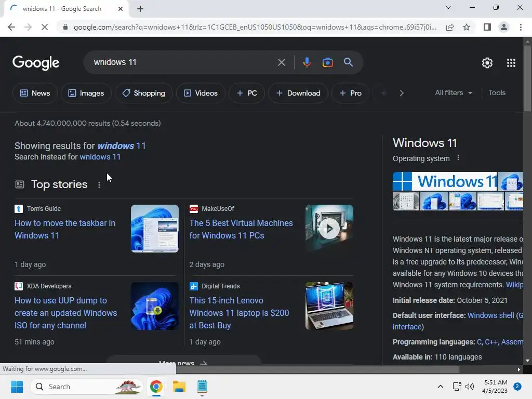The image size is (532, 399).
Task: Open Top stories more options
Action: [99, 185]
